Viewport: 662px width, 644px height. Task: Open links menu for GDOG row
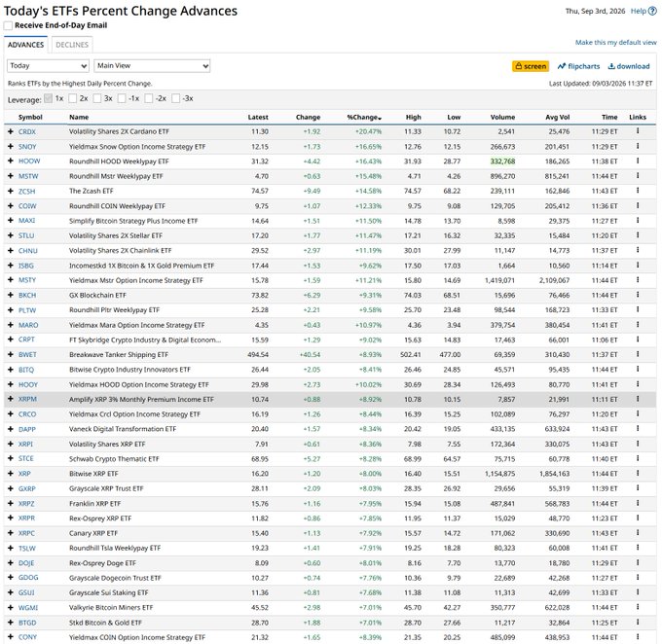click(638, 577)
